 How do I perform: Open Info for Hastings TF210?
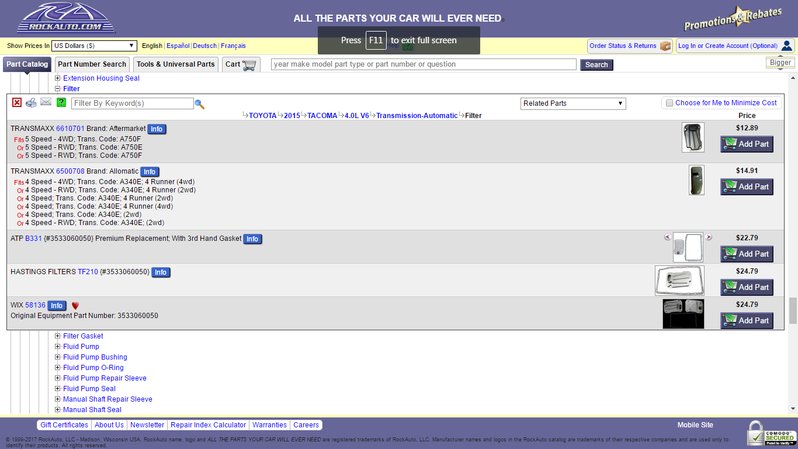tap(161, 272)
